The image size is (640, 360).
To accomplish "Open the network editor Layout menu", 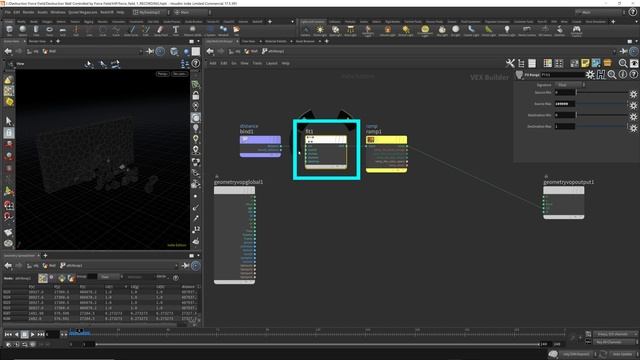I will (x=272, y=63).
